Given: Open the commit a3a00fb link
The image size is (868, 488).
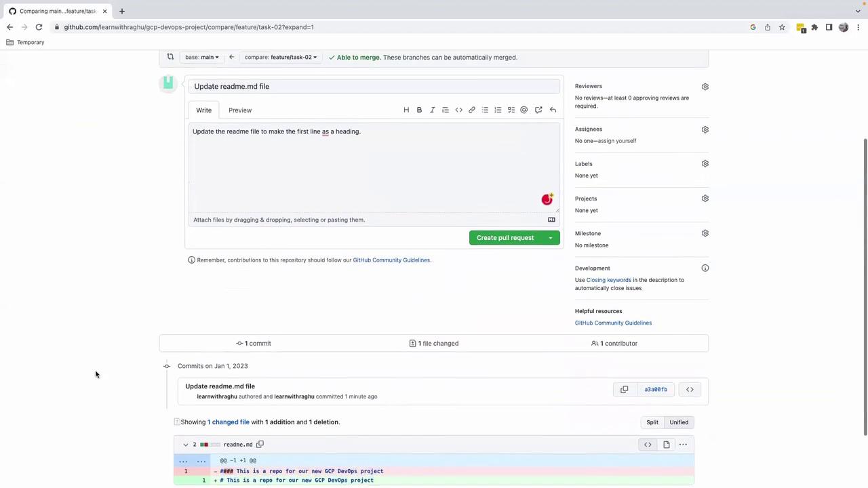Looking at the screenshot, I should click(656, 390).
